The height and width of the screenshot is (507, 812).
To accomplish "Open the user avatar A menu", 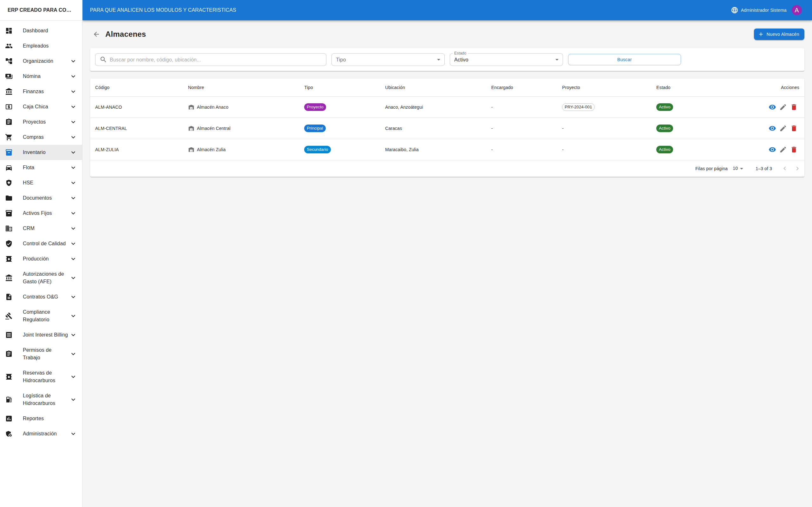I will pyautogui.click(x=796, y=10).
